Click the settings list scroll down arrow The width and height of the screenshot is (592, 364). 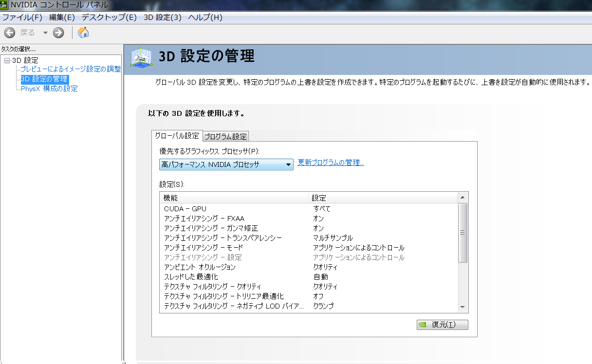click(x=463, y=308)
